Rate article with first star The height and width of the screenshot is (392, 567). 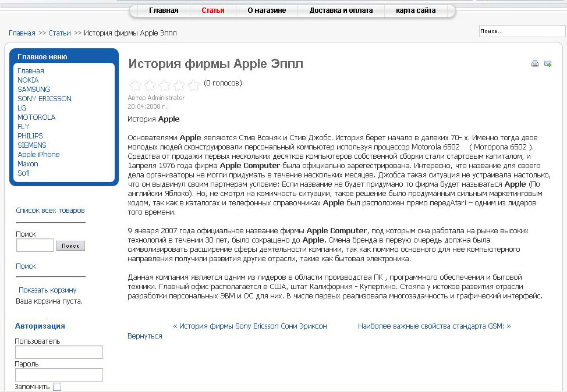pos(135,85)
